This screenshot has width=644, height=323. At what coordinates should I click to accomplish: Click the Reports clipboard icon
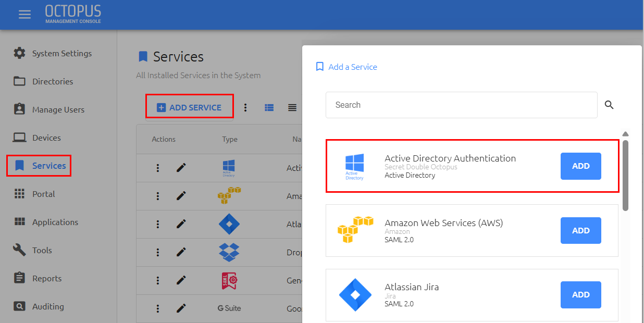click(19, 278)
